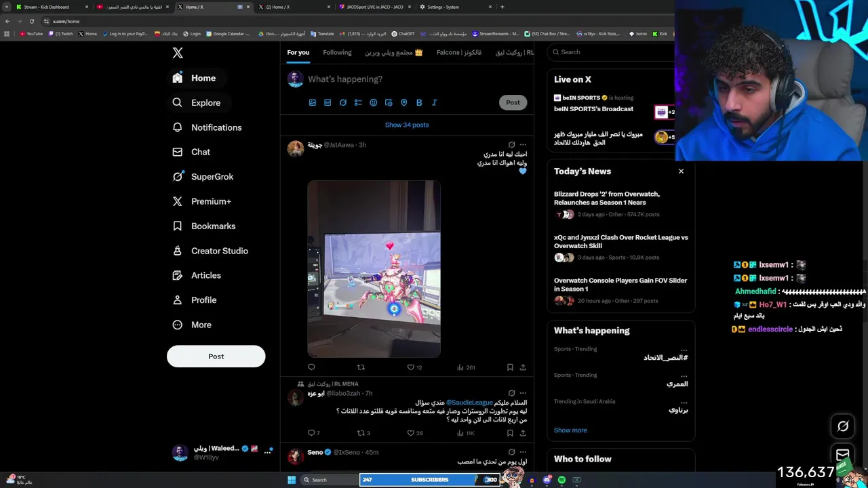Expand the More menu in sidebar
The image size is (868, 488).
pos(193,325)
